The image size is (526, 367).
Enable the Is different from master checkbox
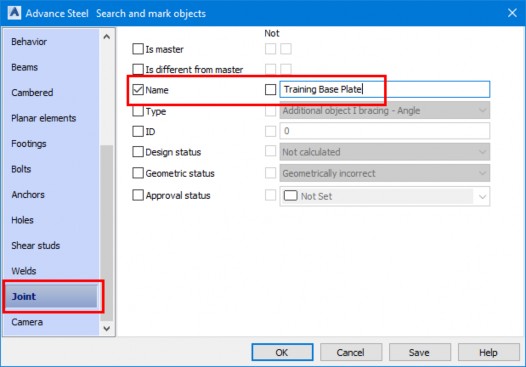pyautogui.click(x=138, y=69)
